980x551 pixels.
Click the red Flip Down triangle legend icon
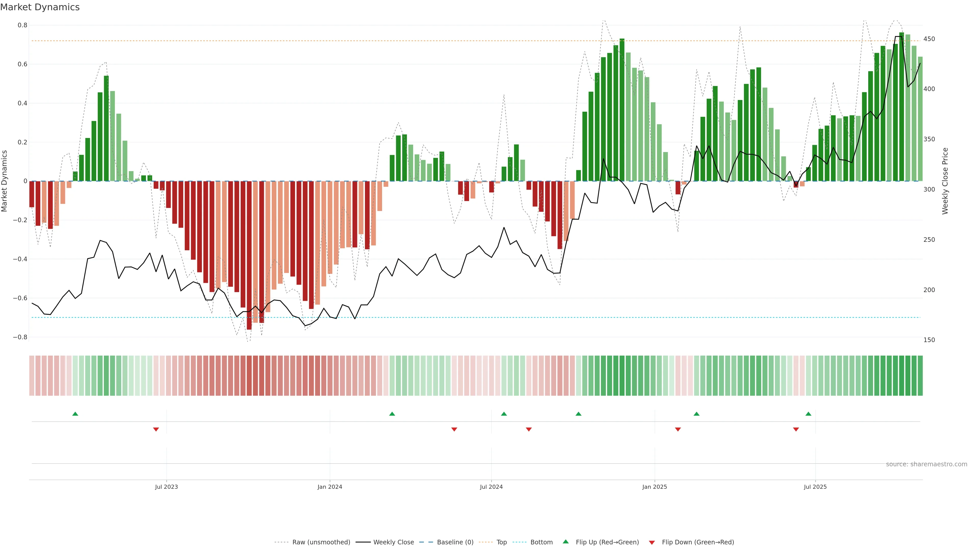coord(652,542)
